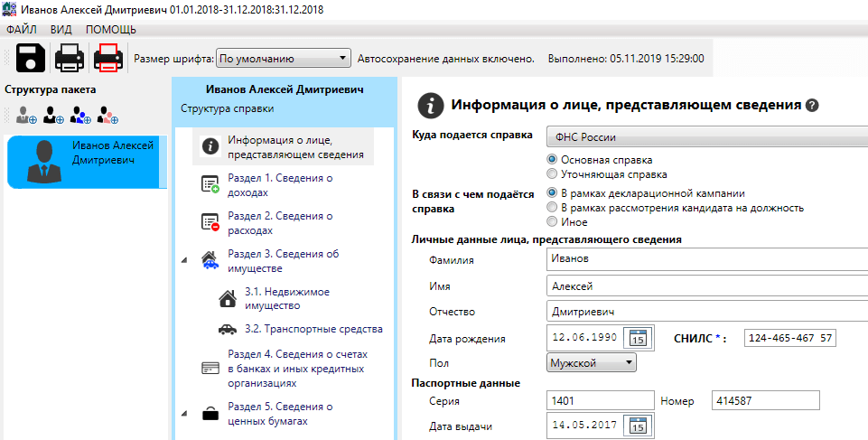Print with the black printer icon
This screenshot has width=868, height=440.
click(x=70, y=58)
